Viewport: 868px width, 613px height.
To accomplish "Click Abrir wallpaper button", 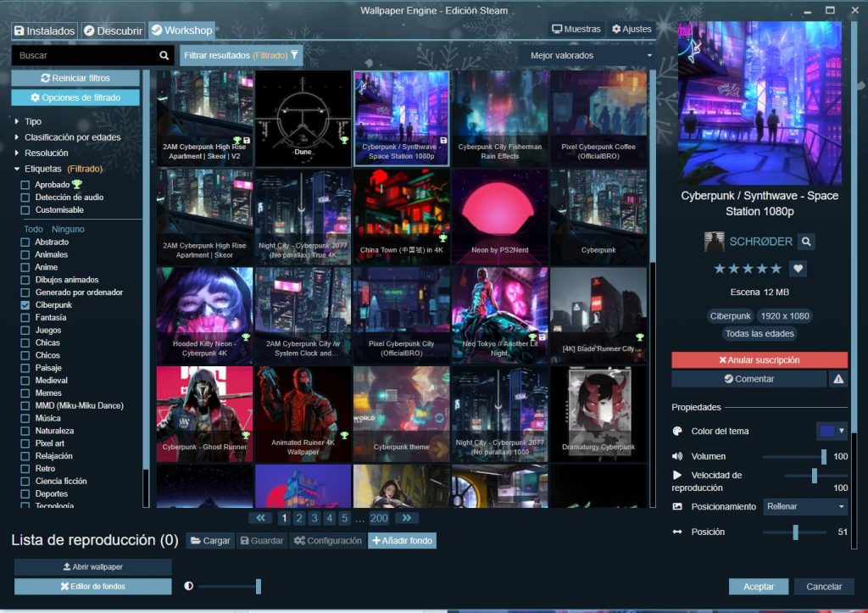I will pyautogui.click(x=93, y=566).
